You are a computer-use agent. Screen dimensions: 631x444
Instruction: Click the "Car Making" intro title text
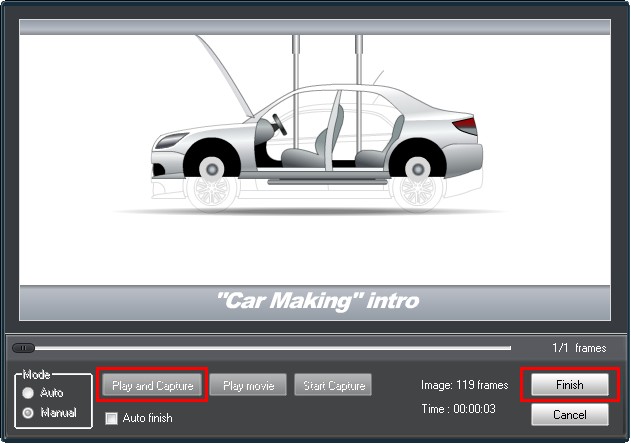click(318, 301)
